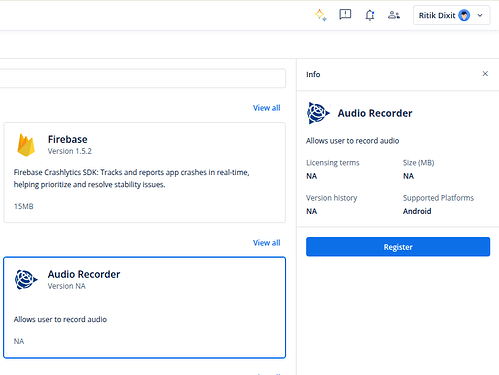499x375 pixels.
Task: Open the notifications bell
Action: [x=370, y=15]
